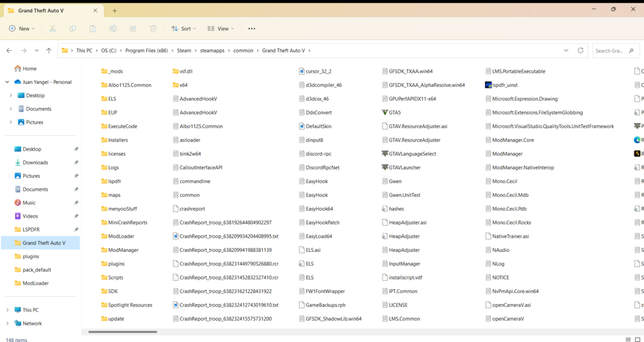Select openCameraV.asi file
The height and width of the screenshot is (342, 644).
click(x=508, y=305)
